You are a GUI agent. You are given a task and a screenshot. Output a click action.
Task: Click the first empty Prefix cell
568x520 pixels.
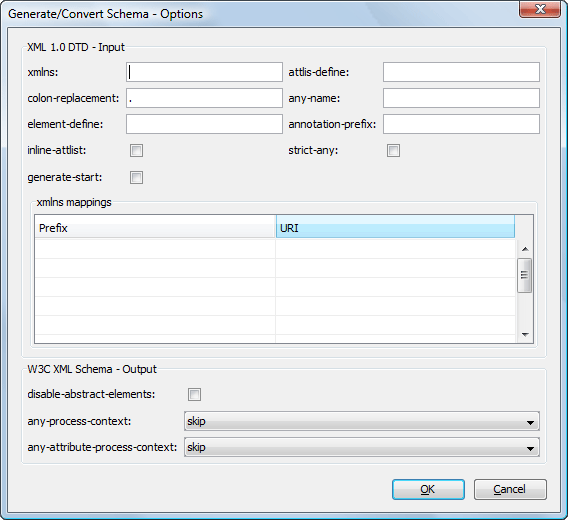pos(155,249)
